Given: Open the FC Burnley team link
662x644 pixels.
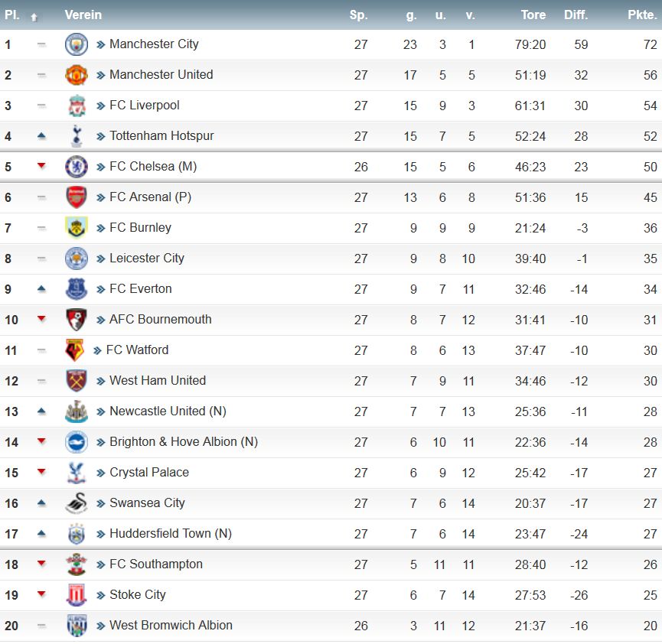Looking at the screenshot, I should point(140,227).
